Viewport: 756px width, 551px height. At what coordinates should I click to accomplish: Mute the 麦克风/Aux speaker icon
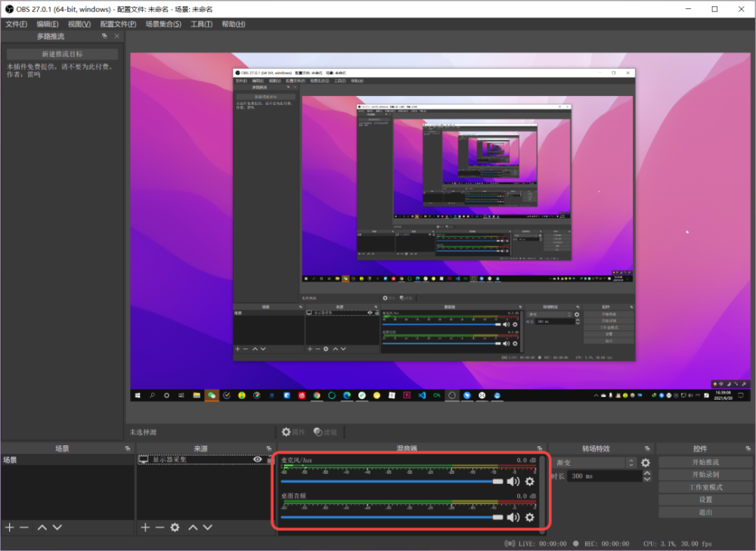[513, 481]
